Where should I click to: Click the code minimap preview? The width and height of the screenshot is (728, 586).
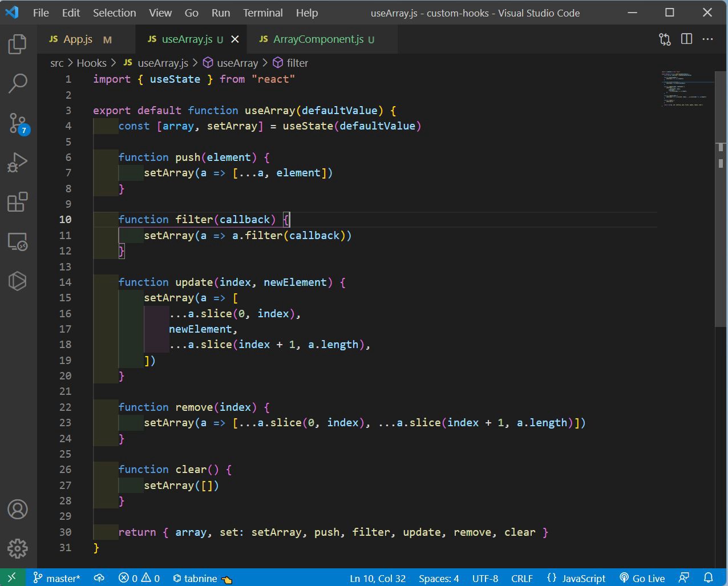tap(686, 89)
